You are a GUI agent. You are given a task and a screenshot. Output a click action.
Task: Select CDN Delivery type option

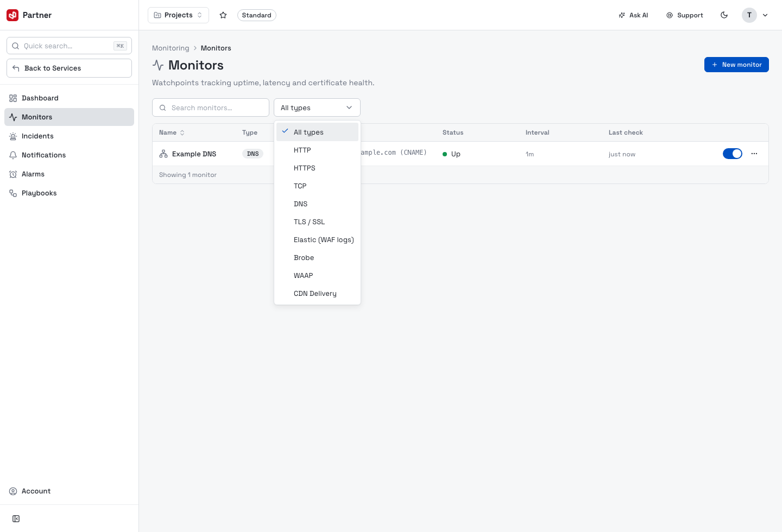coord(317,293)
